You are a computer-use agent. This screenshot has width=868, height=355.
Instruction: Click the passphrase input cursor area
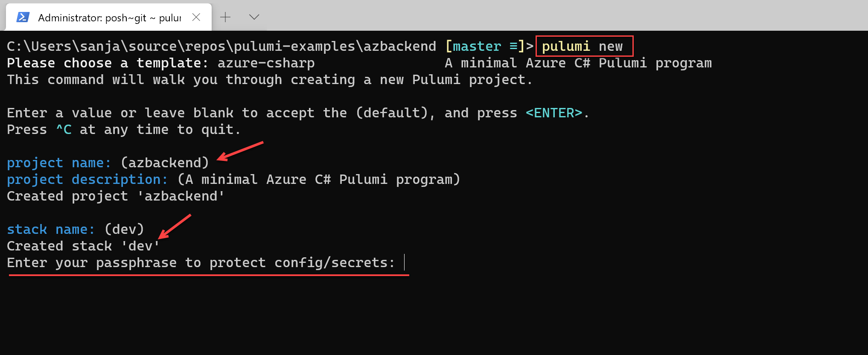pos(404,262)
